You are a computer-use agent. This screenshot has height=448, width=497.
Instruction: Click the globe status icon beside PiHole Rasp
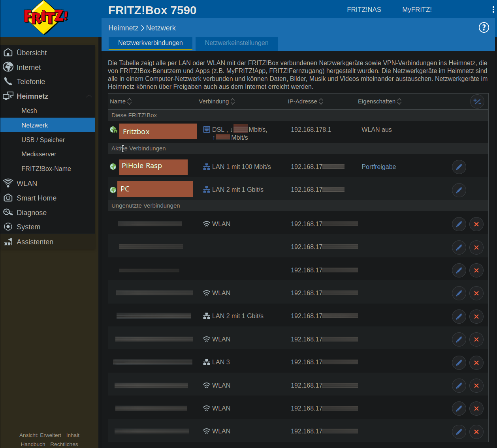(x=113, y=167)
